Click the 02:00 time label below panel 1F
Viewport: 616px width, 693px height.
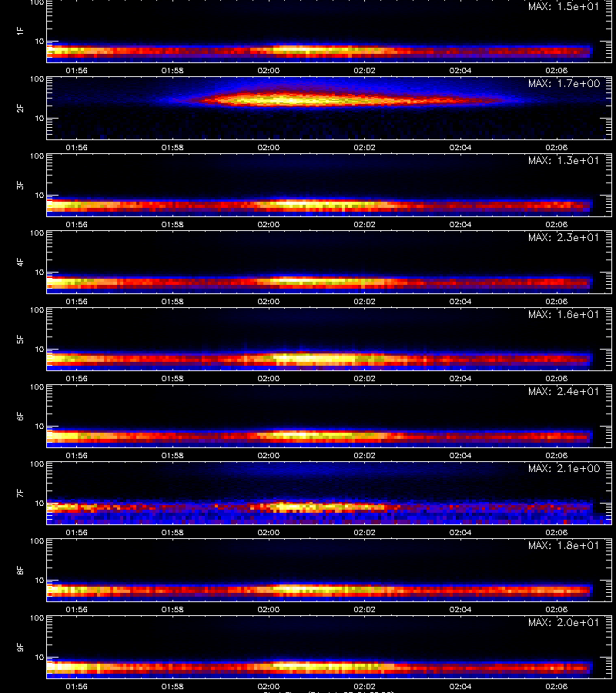[269, 71]
